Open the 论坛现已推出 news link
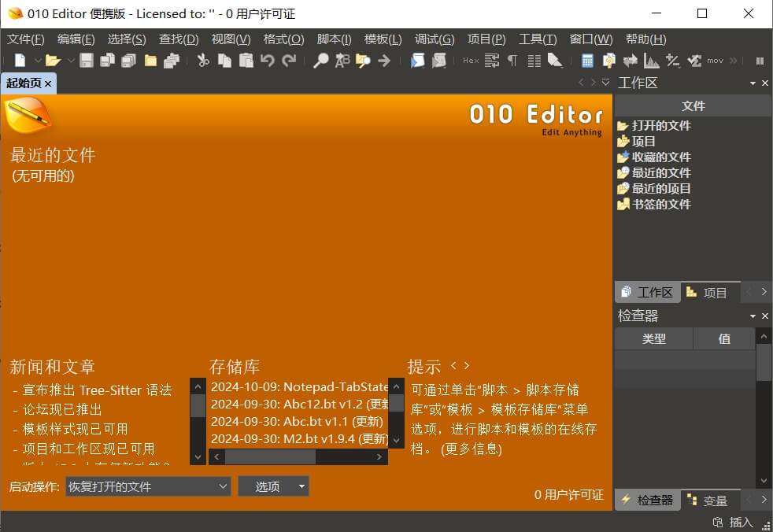 coord(62,410)
